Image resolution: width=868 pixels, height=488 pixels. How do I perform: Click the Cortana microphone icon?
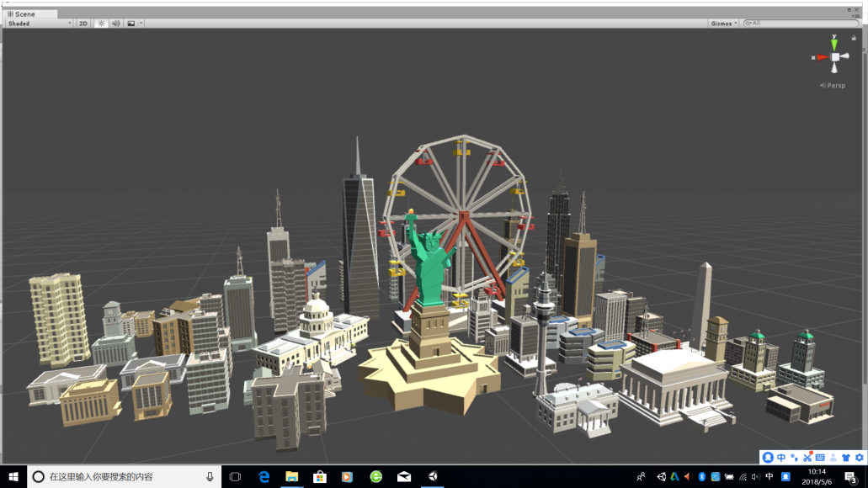pos(210,476)
